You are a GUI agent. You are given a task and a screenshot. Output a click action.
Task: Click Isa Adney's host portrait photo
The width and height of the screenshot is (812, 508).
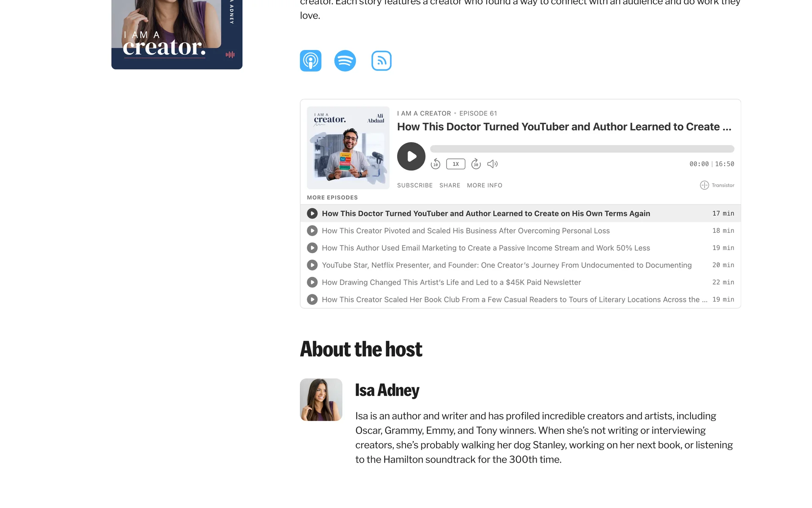(321, 400)
